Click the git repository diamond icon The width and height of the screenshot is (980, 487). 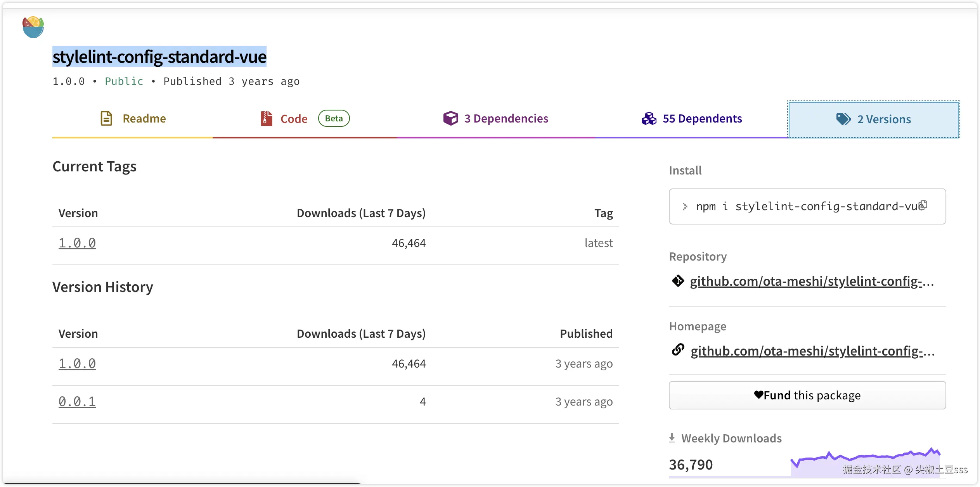(x=678, y=281)
